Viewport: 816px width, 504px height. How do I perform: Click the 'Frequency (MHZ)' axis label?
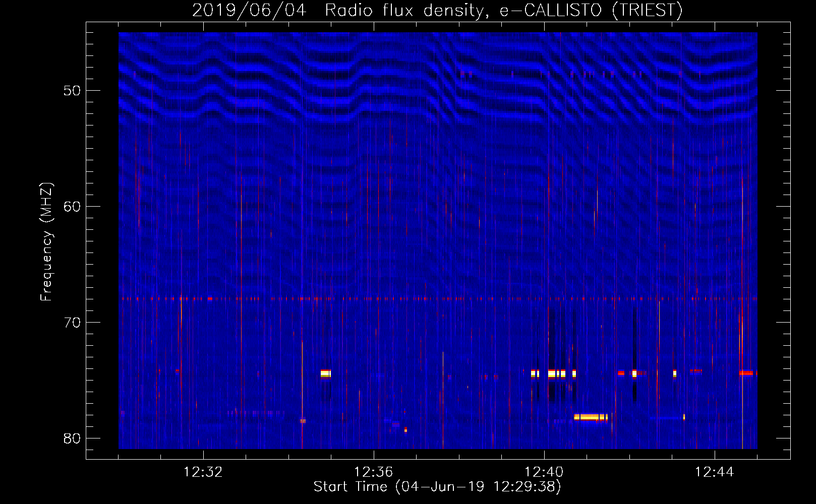click(46, 242)
